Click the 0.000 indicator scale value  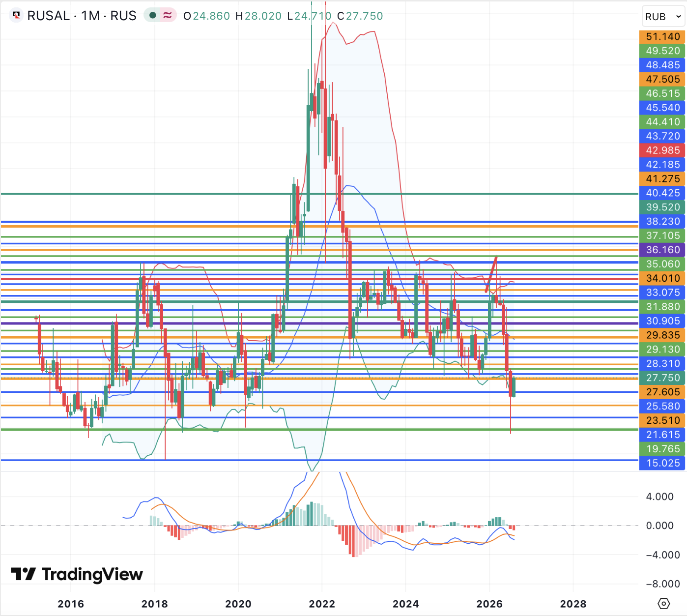[x=659, y=526]
